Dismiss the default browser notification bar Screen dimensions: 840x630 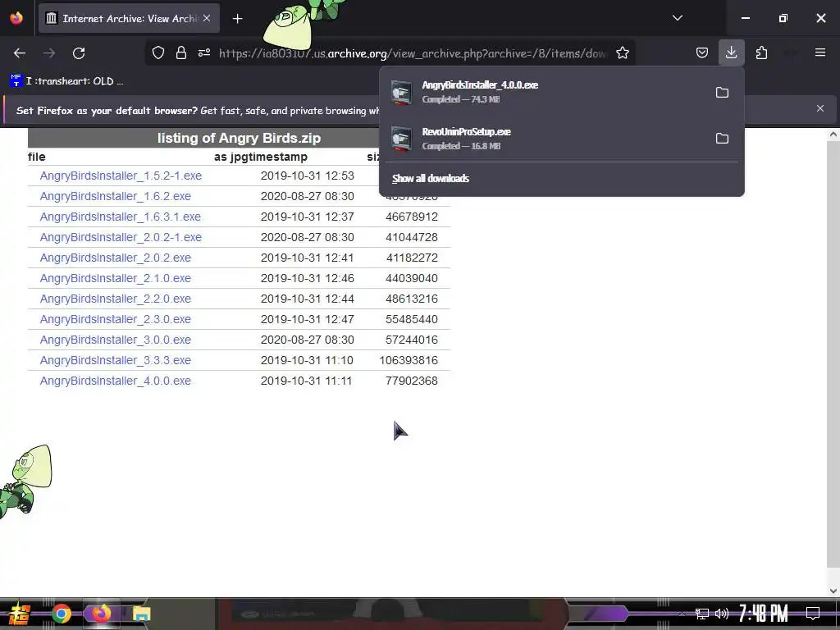click(819, 109)
